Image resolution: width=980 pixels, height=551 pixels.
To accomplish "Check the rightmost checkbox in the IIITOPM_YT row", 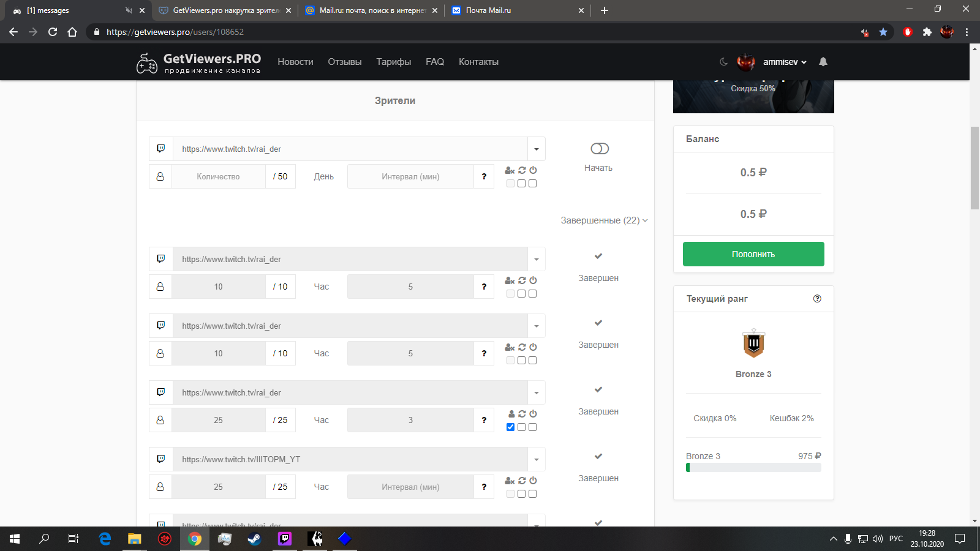I will (x=532, y=494).
